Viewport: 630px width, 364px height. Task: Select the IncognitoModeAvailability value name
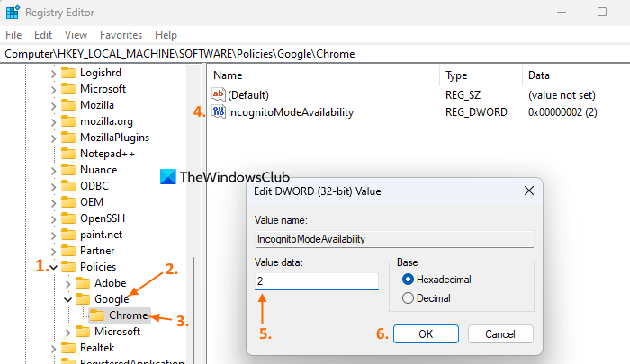(291, 112)
